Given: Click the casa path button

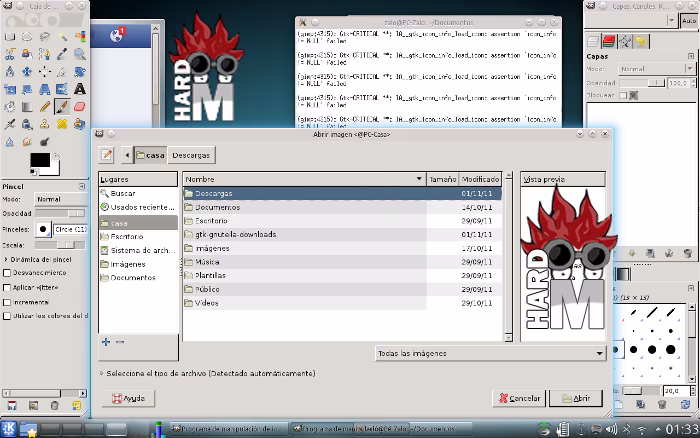Looking at the screenshot, I should [150, 155].
